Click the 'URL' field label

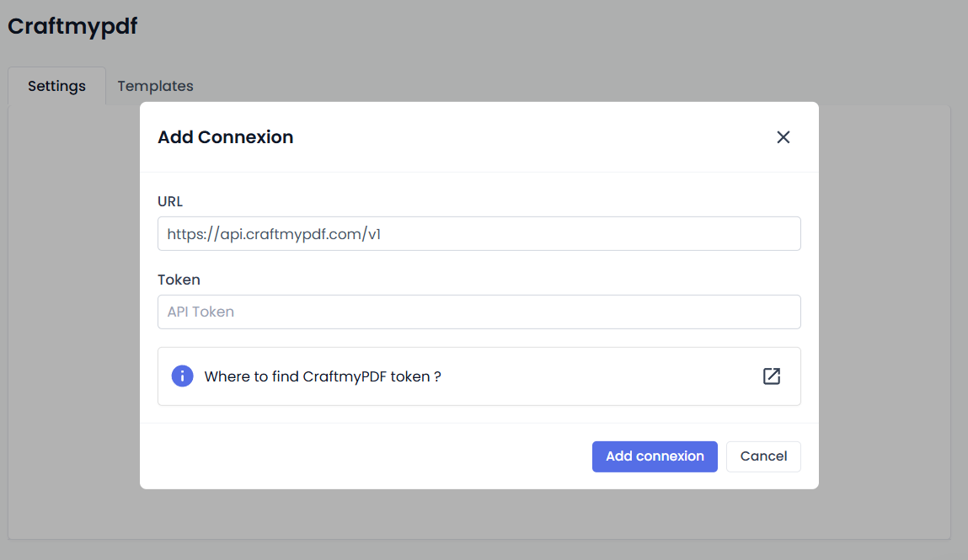(x=170, y=201)
